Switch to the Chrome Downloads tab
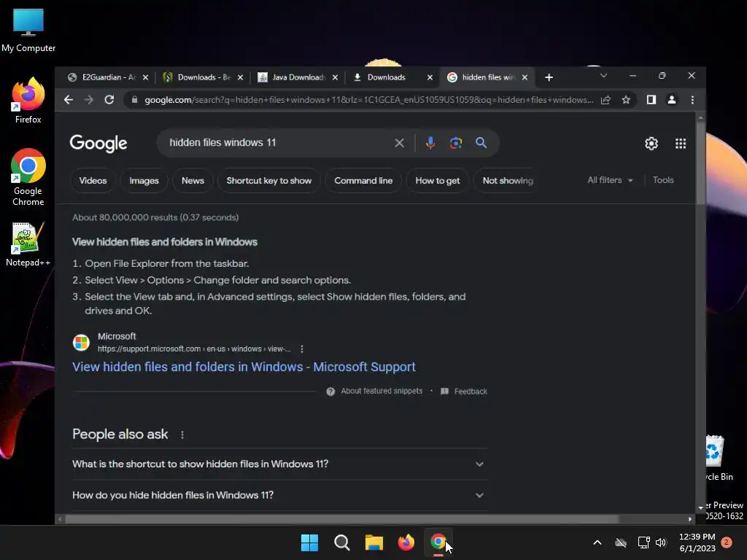Image resolution: width=747 pixels, height=560 pixels. pos(387,77)
